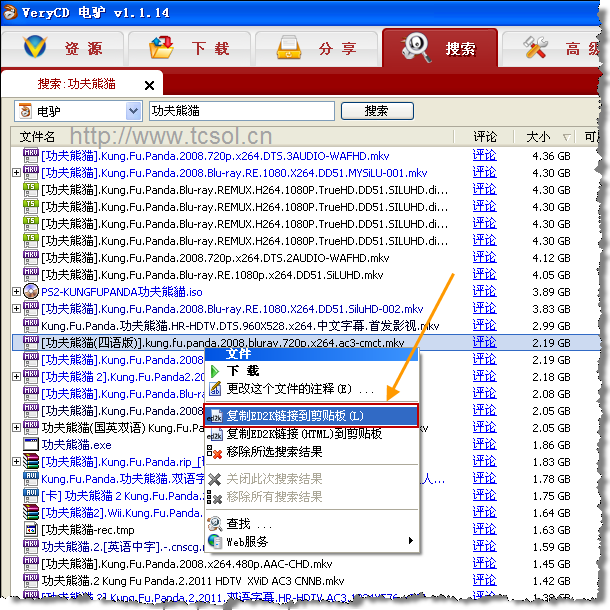Open 评论 link for the 2.99 GB file
This screenshot has height=610, width=610.
[484, 325]
